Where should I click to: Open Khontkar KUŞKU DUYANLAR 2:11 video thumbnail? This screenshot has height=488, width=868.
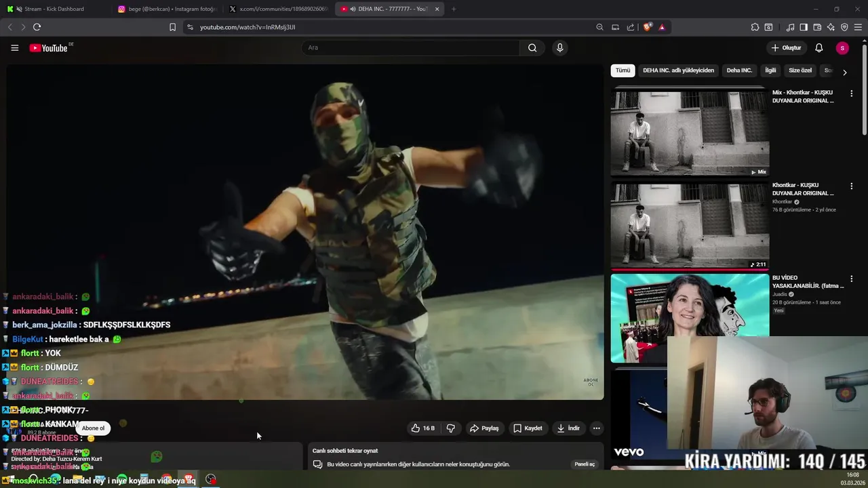[x=690, y=225]
